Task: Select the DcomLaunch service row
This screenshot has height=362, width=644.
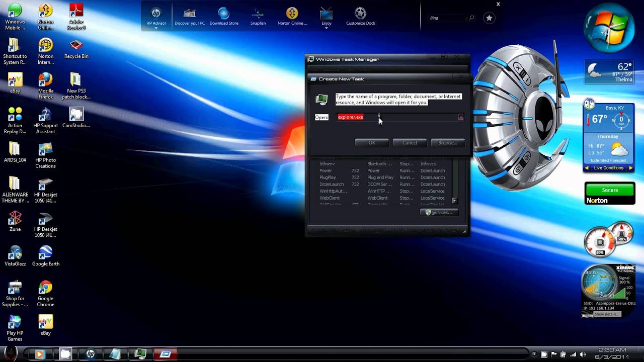Action: tap(385, 185)
